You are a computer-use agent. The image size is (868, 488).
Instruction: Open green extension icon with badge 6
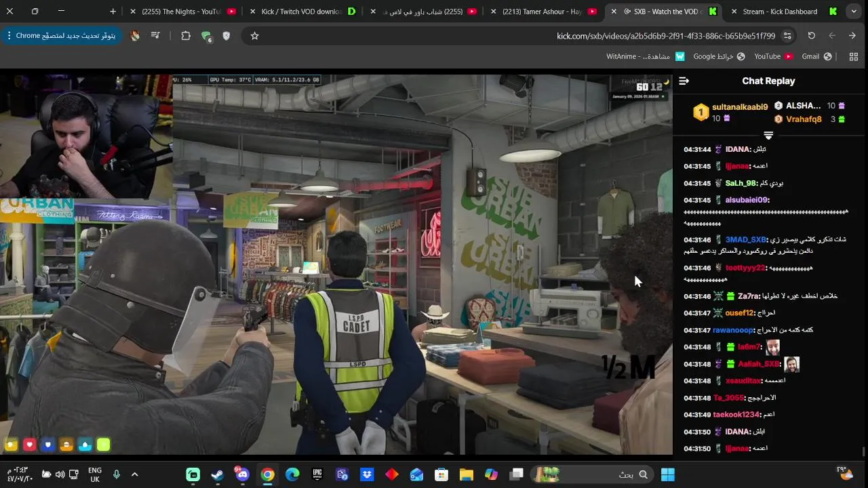(206, 36)
